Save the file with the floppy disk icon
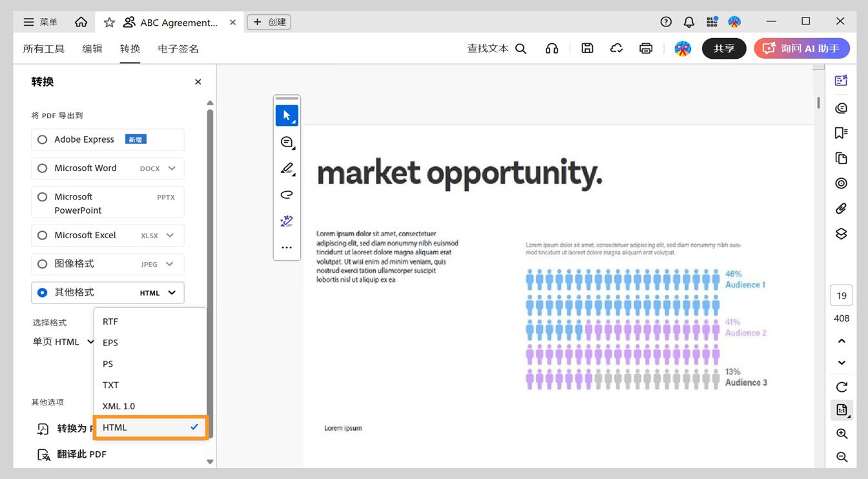This screenshot has height=479, width=868. click(587, 48)
